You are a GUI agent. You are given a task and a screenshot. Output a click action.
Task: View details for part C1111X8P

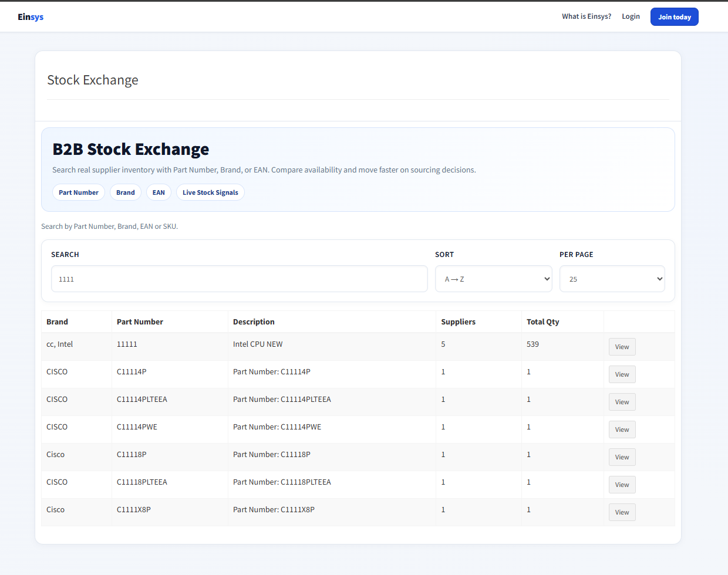[622, 512]
